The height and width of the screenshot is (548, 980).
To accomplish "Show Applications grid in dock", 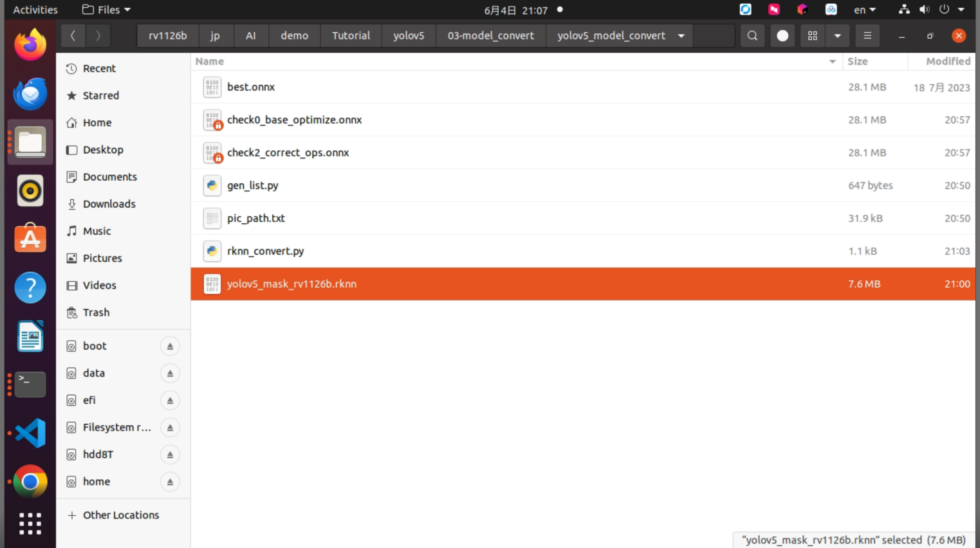I will click(30, 524).
